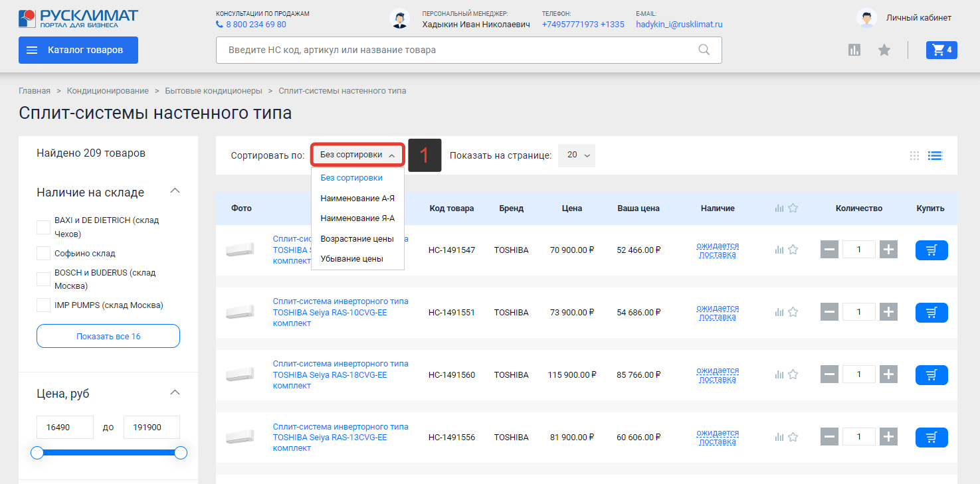Viewport: 980px width, 484px height.
Task: Open thumbnail photo of HC-1491560
Action: (x=240, y=374)
